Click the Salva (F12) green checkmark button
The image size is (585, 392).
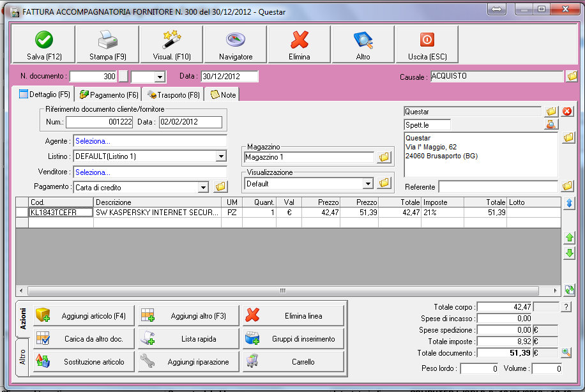pos(44,45)
